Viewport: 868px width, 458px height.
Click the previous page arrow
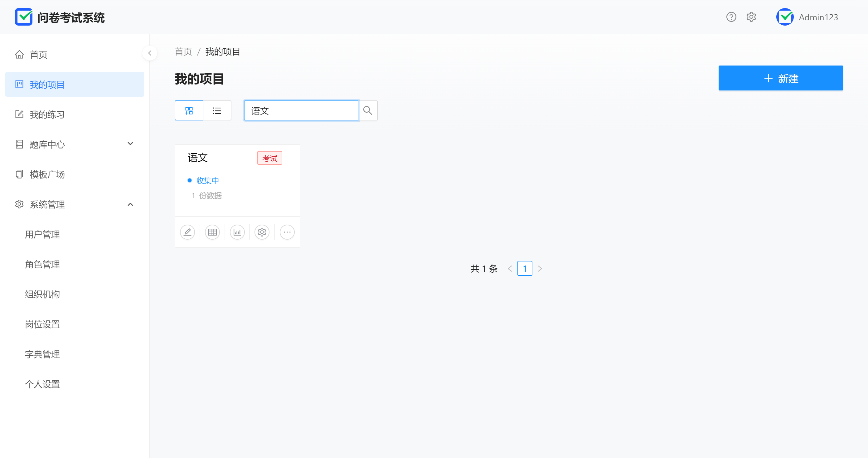[510, 269]
